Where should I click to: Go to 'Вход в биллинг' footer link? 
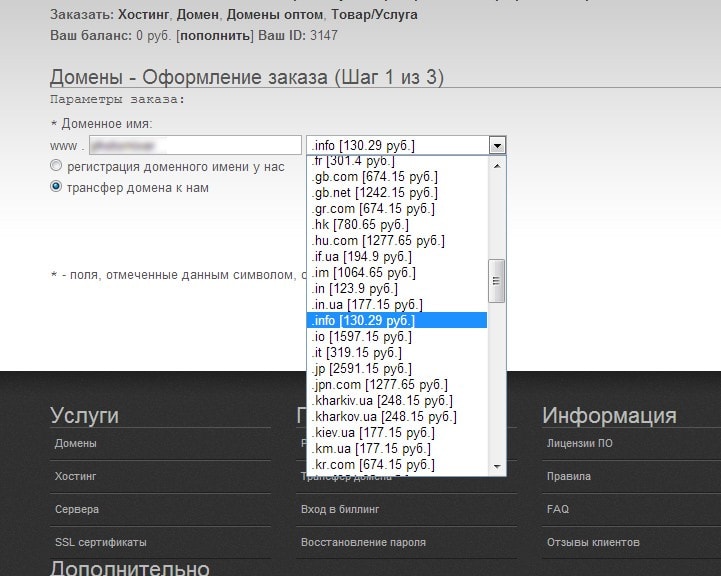click(340, 509)
